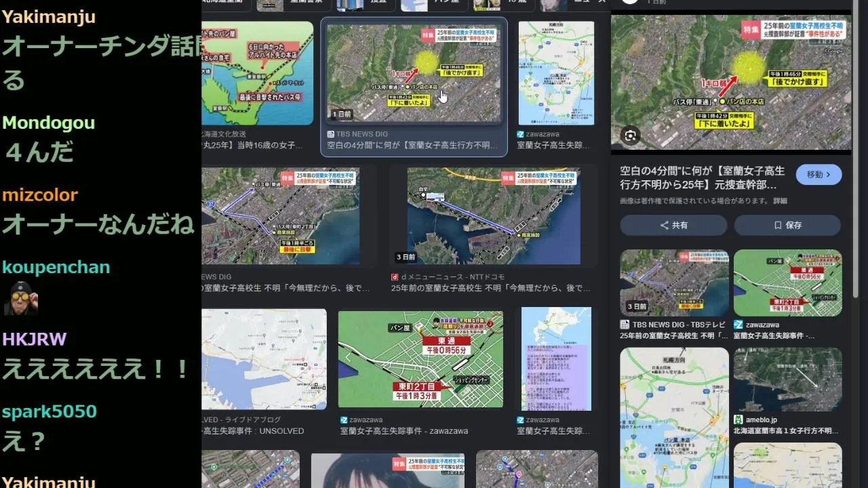The height and width of the screenshot is (488, 868).
Task: Open the 詳細 copyright details link
Action: click(781, 201)
